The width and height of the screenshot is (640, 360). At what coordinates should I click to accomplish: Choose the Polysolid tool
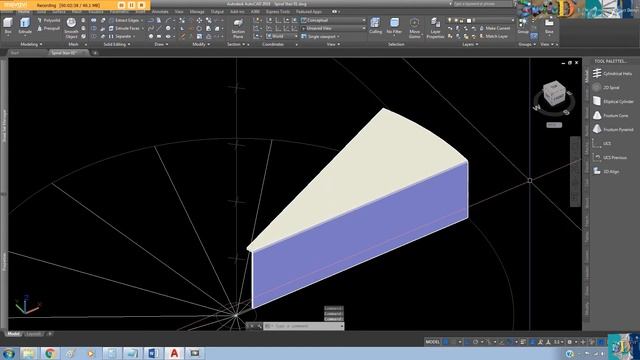click(x=49, y=20)
